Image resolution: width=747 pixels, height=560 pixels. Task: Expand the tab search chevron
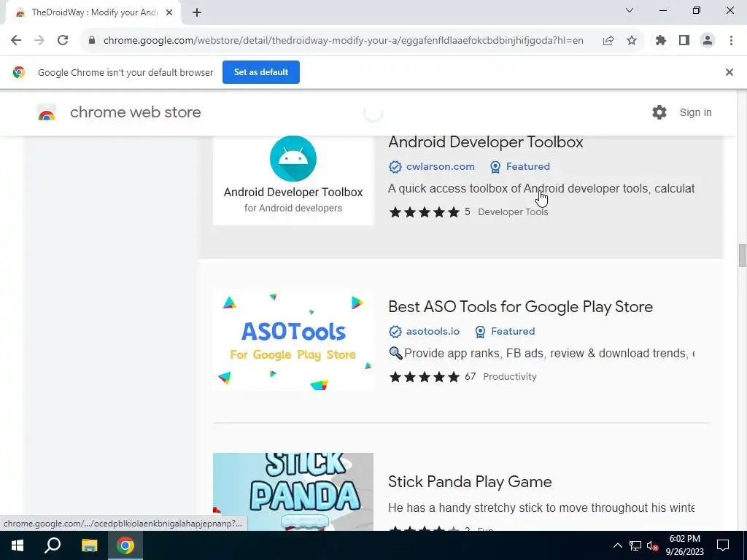[x=630, y=10]
